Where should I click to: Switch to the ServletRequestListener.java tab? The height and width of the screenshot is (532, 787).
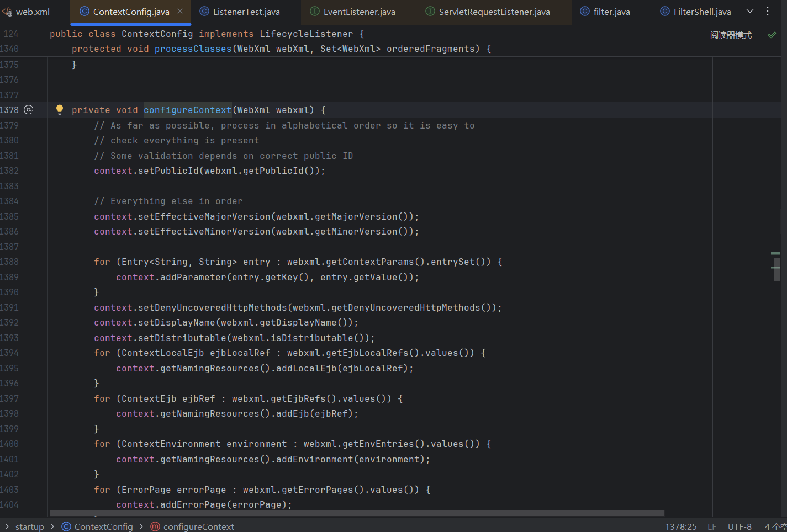494,12
